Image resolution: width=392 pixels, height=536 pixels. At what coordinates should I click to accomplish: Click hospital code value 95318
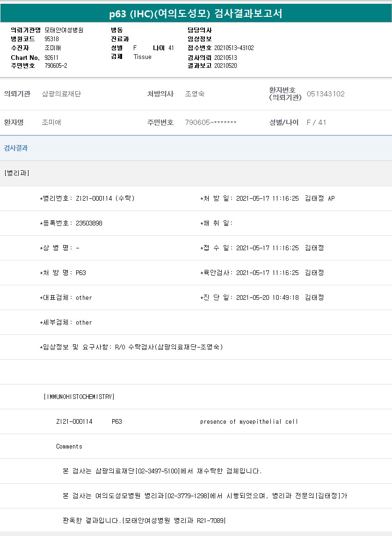point(51,39)
